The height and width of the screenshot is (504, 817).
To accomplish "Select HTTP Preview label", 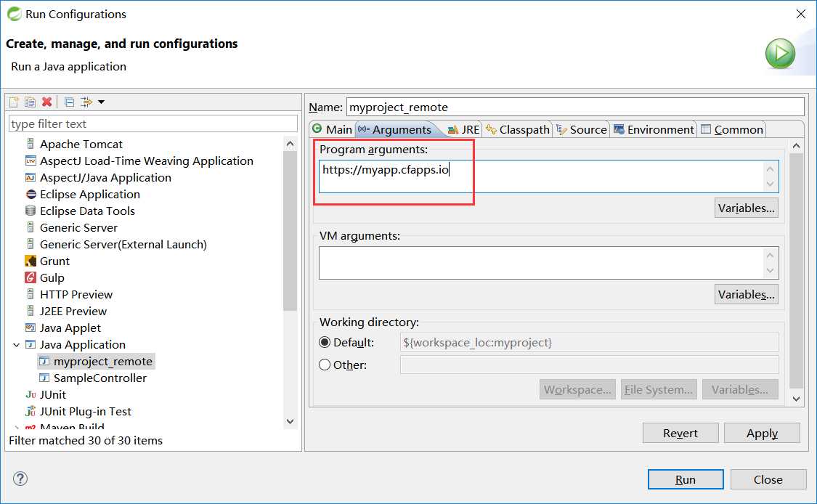I will (x=76, y=294).
